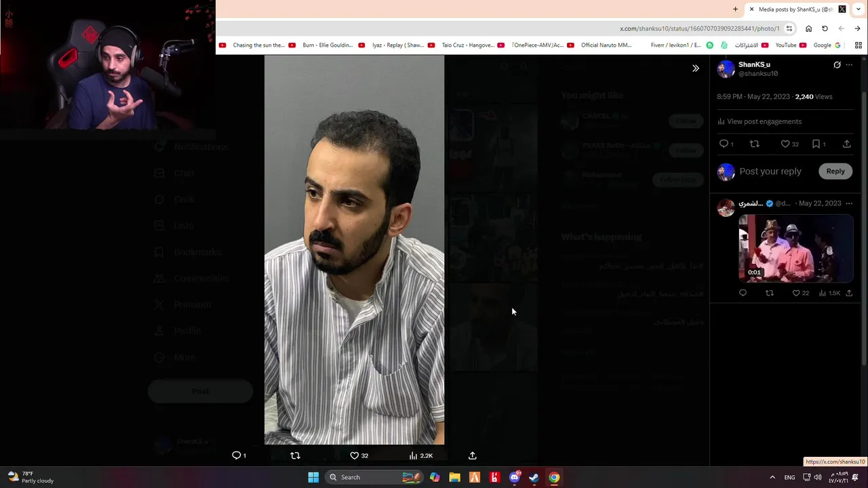Open @shanksu10 handle link
868x488 pixels.
[758, 73]
